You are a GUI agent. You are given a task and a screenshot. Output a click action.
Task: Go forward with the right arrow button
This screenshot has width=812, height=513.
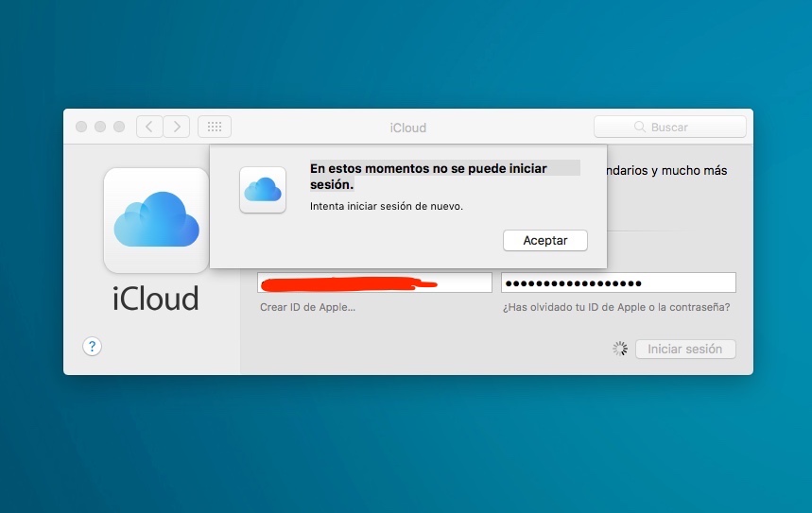point(177,127)
